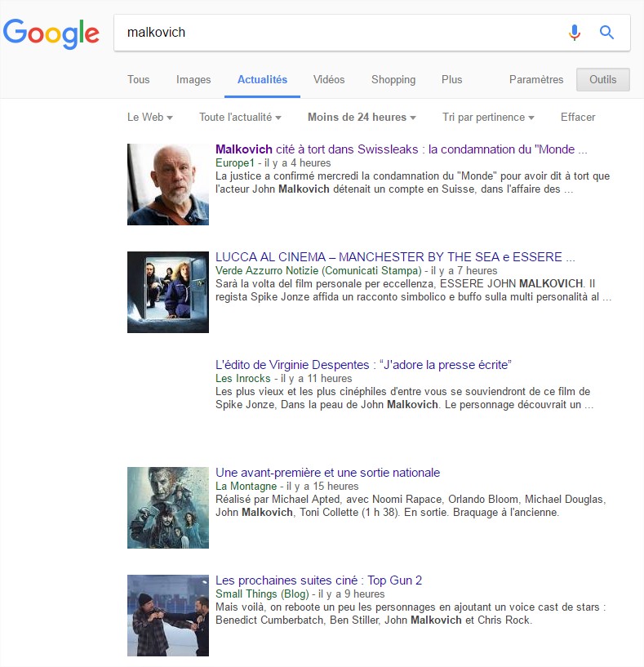Click the 'il y a 7 heures' timestamp
The image size is (644, 667).
(x=464, y=270)
